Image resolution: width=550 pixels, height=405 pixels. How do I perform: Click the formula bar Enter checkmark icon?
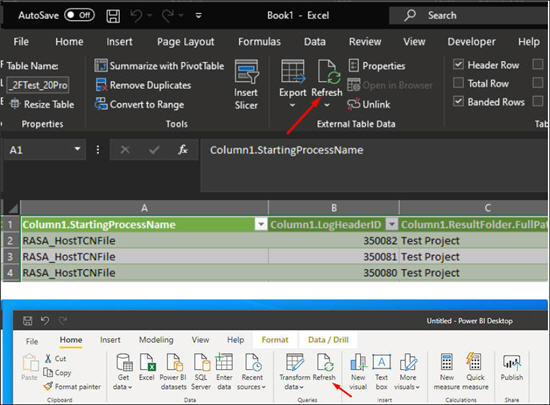pos(154,150)
